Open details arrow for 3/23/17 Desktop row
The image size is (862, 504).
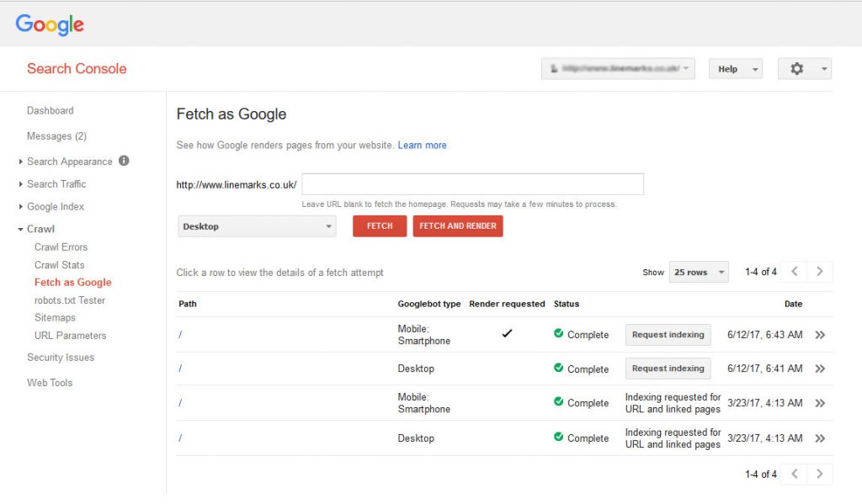[x=820, y=438]
